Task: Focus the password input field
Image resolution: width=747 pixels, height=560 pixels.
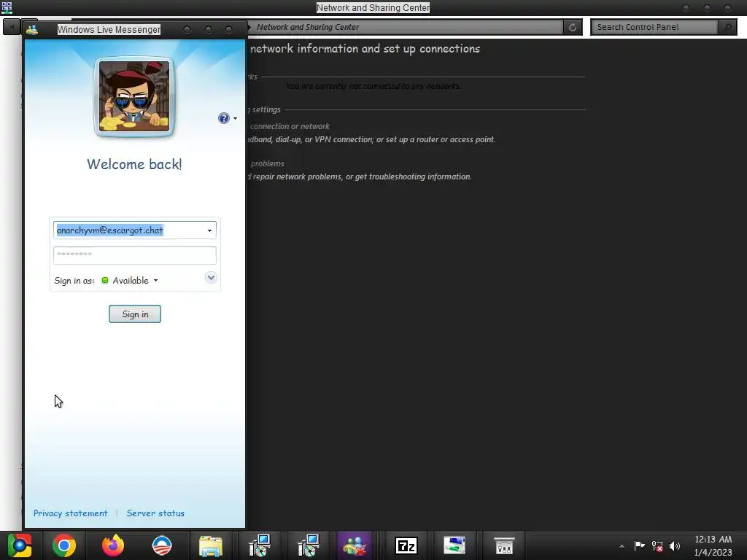Action: [x=135, y=255]
